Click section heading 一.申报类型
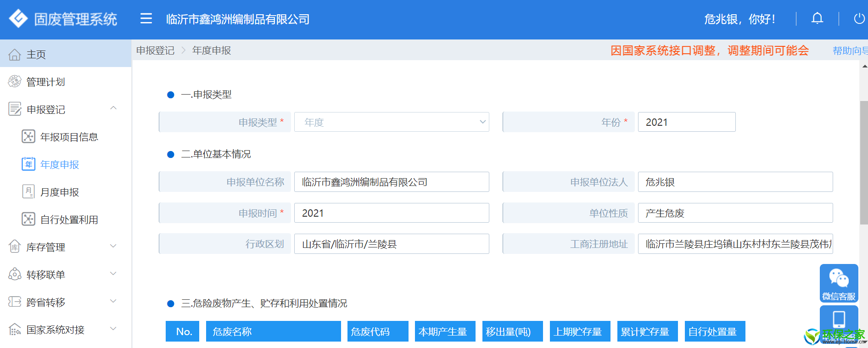This screenshot has height=348, width=868. click(x=207, y=95)
